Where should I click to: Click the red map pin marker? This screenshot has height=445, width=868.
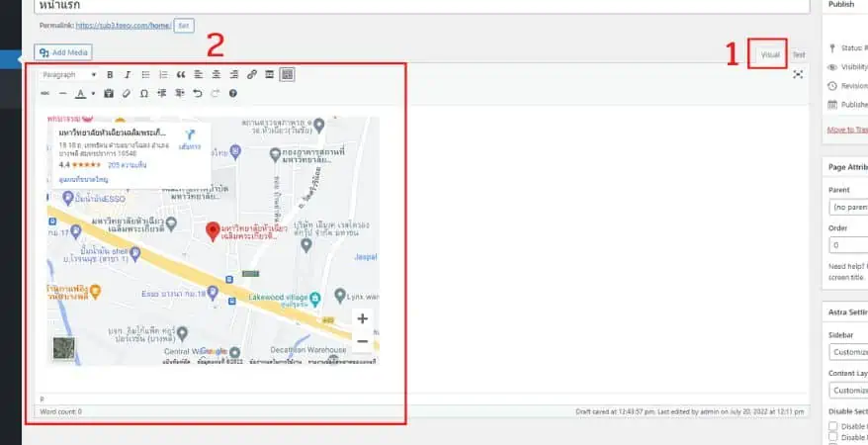(213, 231)
